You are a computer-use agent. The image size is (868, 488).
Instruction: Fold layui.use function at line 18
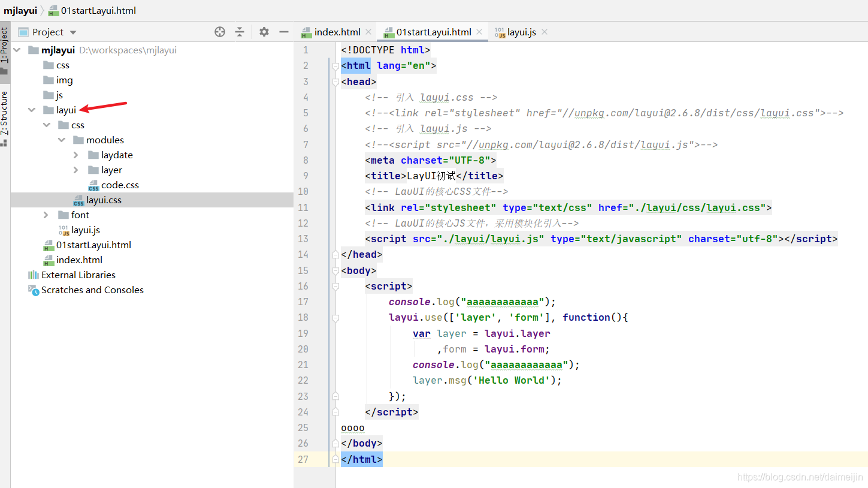point(335,318)
